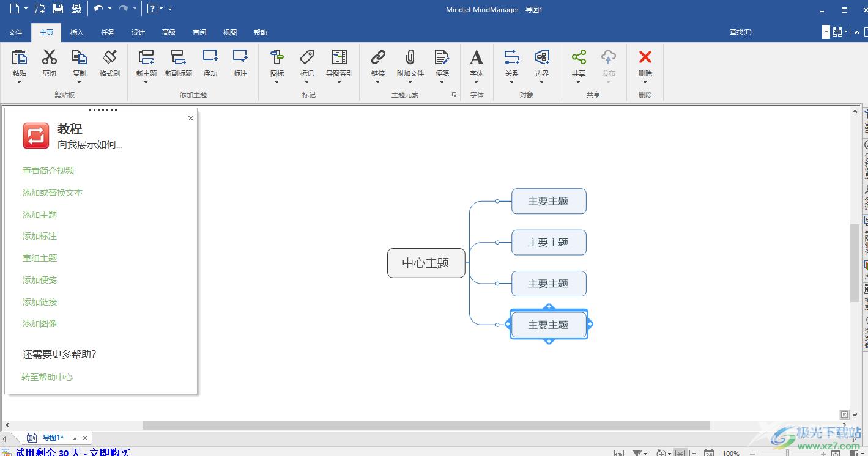Select the topmost 主要主题 topic

(x=549, y=201)
